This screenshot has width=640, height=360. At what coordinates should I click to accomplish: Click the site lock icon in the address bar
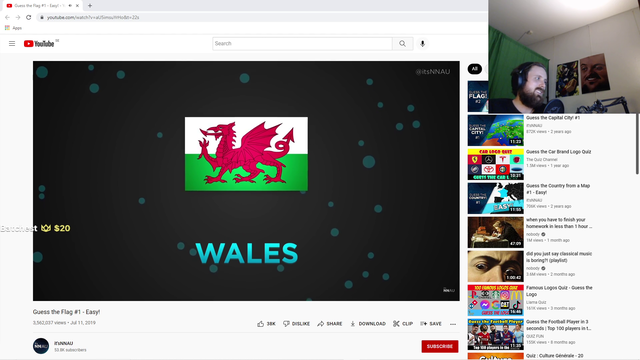[42, 17]
